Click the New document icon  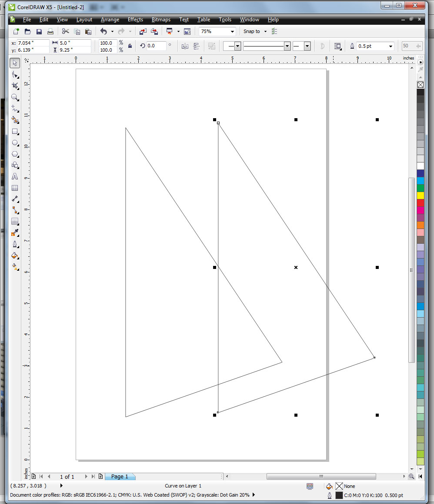[16, 31]
